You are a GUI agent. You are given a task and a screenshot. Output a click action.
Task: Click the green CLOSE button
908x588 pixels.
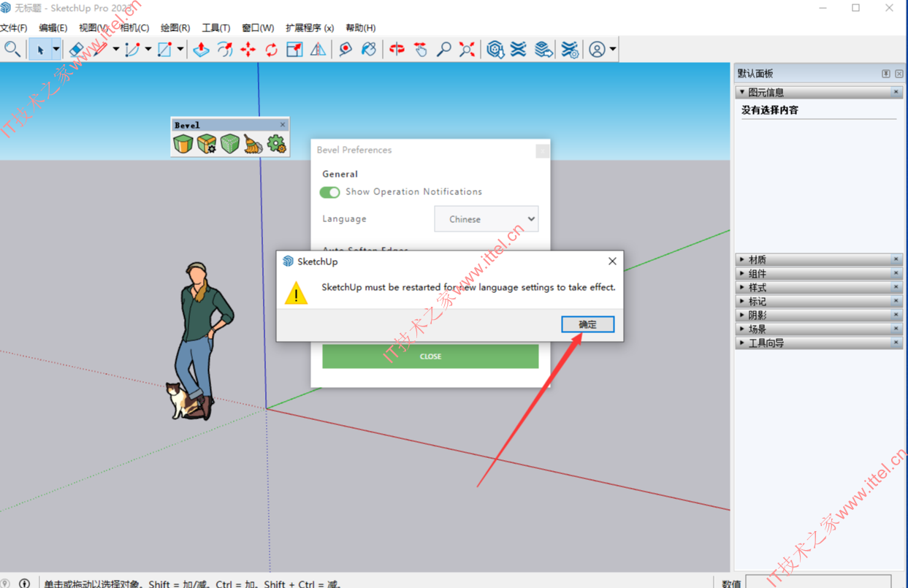(x=430, y=356)
